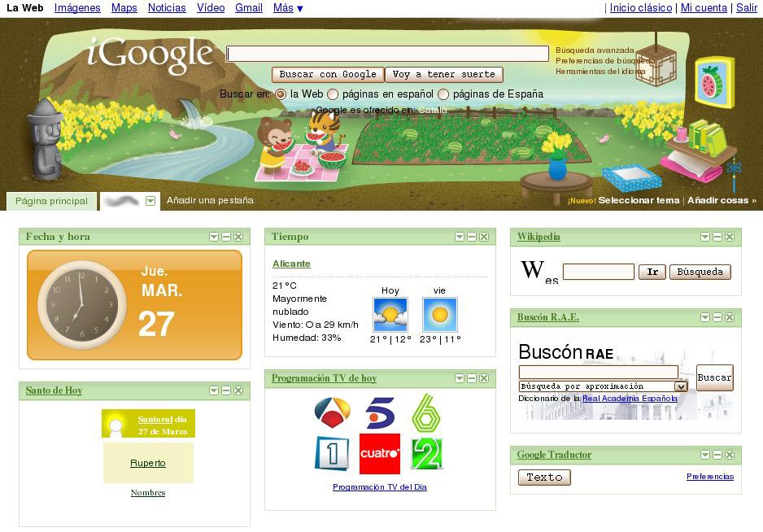Click 'Seleccionar tema' link
This screenshot has height=532, width=763.
(639, 200)
